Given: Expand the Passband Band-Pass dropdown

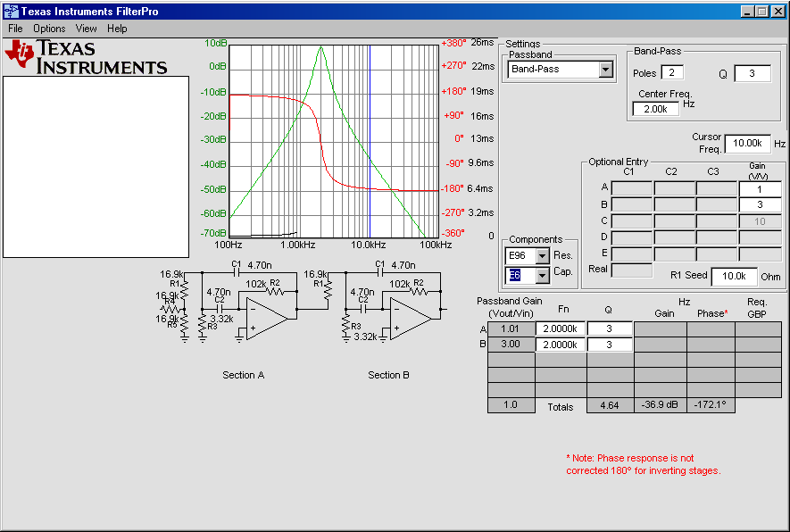Looking at the screenshot, I should click(605, 70).
